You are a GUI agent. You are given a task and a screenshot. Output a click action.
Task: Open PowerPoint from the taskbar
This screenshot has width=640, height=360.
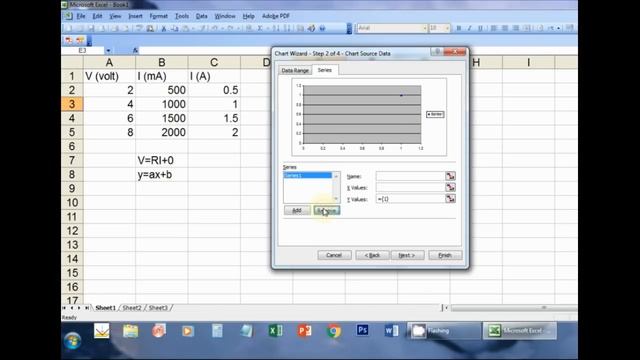(305, 330)
